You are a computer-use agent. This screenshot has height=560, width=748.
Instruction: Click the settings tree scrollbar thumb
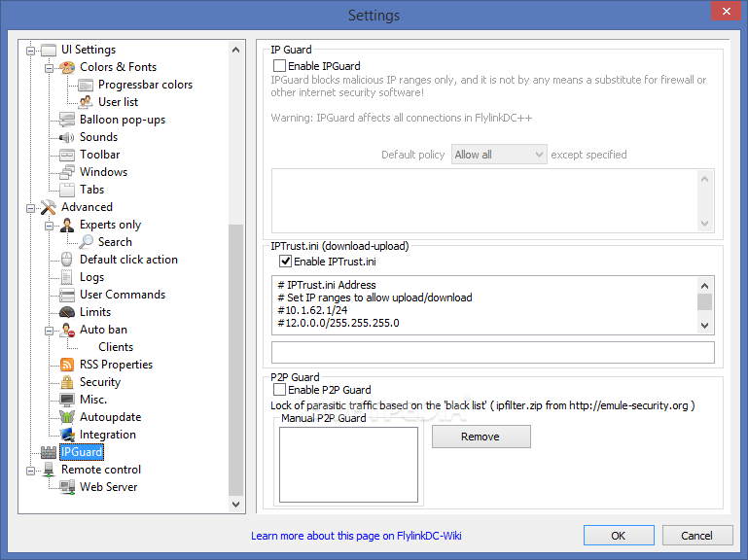235,360
